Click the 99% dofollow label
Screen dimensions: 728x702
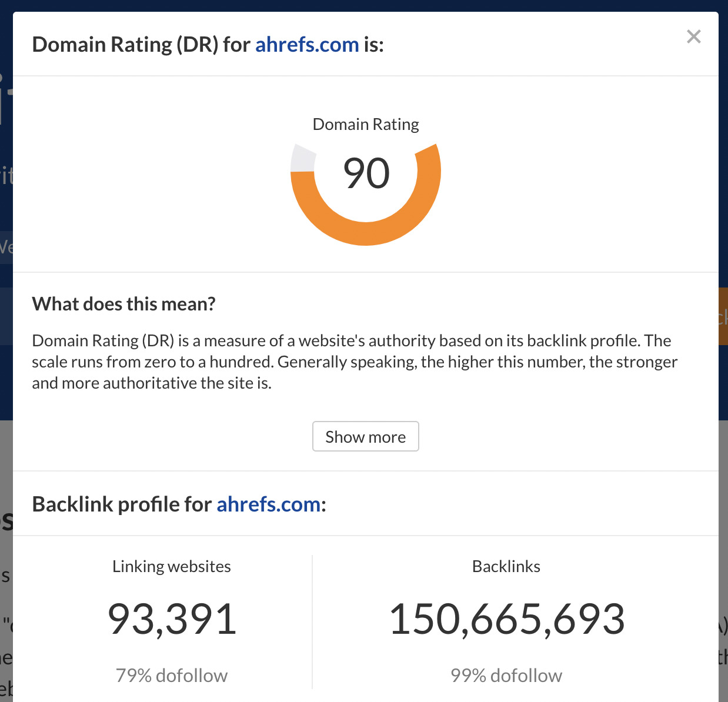coord(506,675)
